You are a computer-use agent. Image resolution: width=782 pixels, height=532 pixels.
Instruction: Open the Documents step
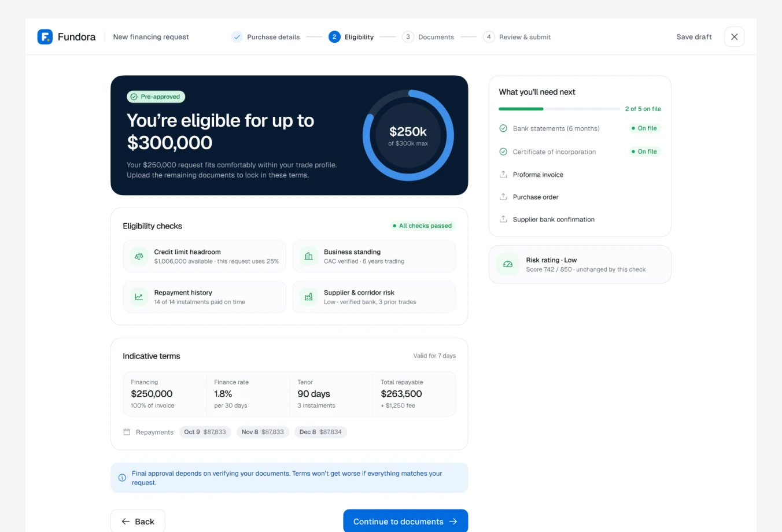click(x=428, y=37)
